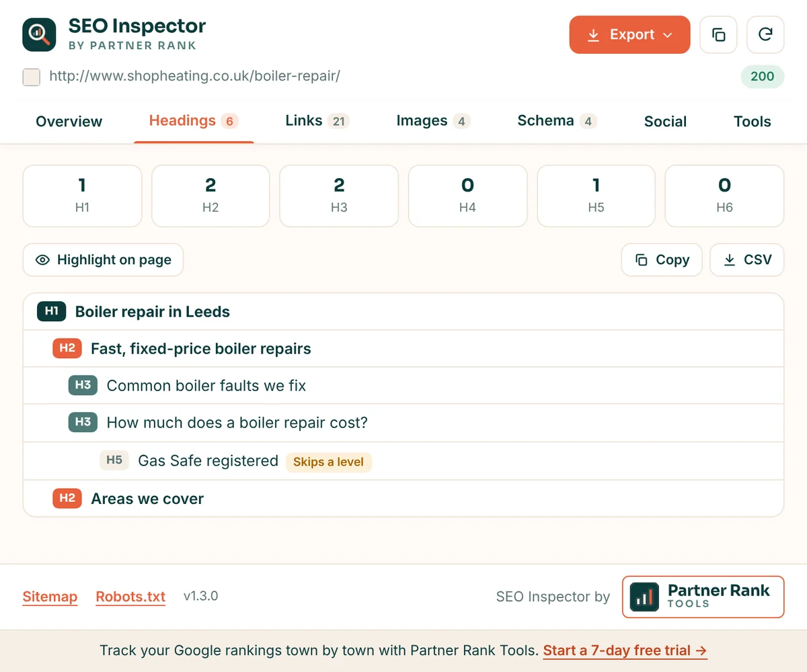The image size is (807, 672).
Task: Open the Images tab
Action: [x=433, y=121]
